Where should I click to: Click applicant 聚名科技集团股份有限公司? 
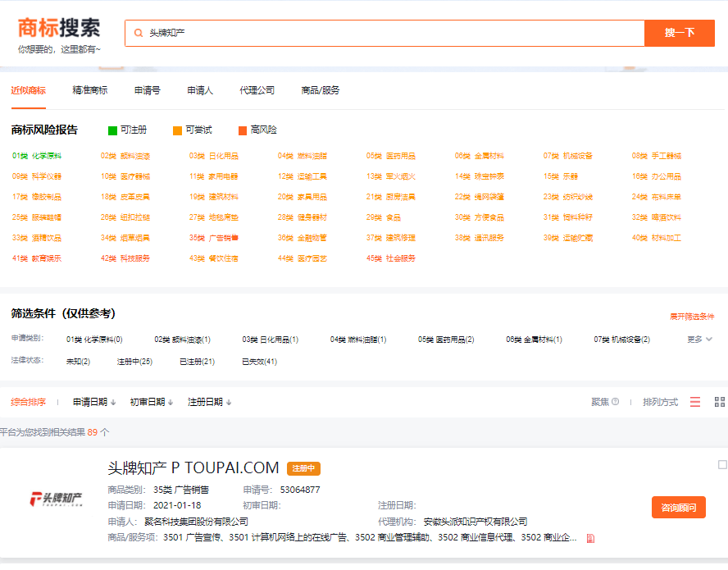point(197,522)
